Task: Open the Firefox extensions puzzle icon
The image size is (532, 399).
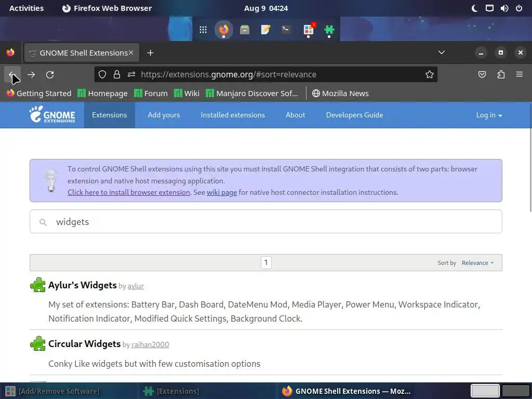Action: 501,74
